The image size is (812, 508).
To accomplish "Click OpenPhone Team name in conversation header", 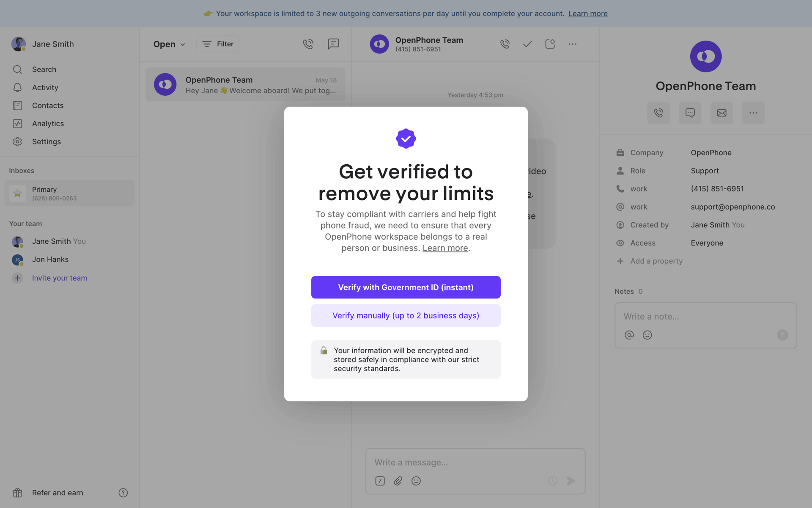I will (429, 40).
